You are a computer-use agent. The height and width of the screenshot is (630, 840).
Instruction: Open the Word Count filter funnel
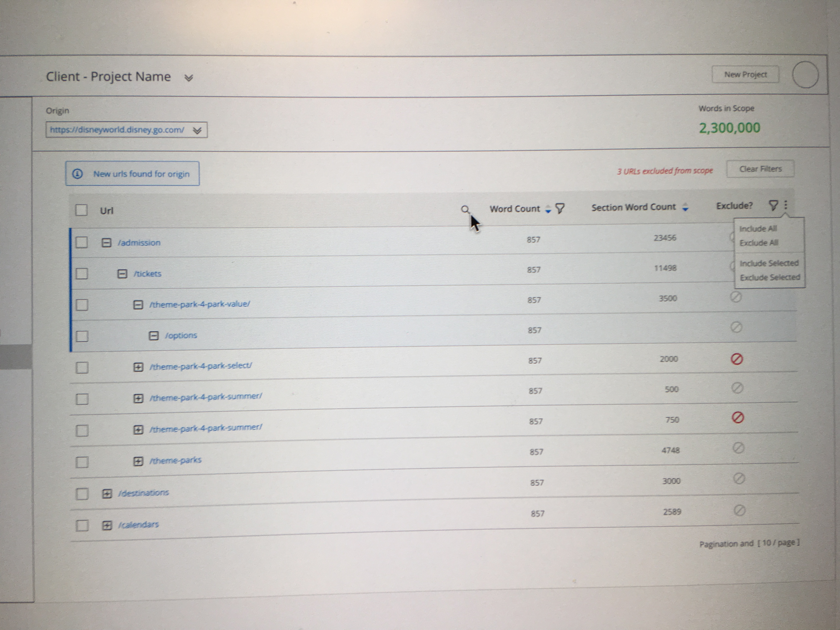[560, 208]
